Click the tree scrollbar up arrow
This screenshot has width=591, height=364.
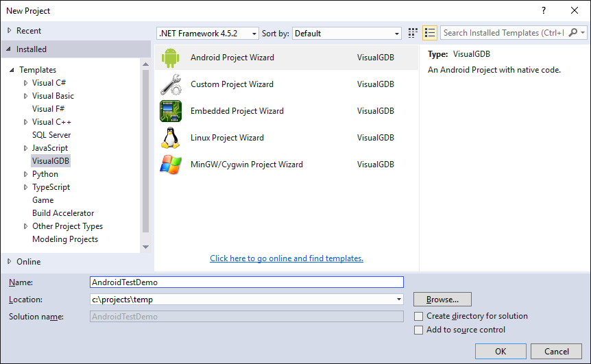click(145, 64)
